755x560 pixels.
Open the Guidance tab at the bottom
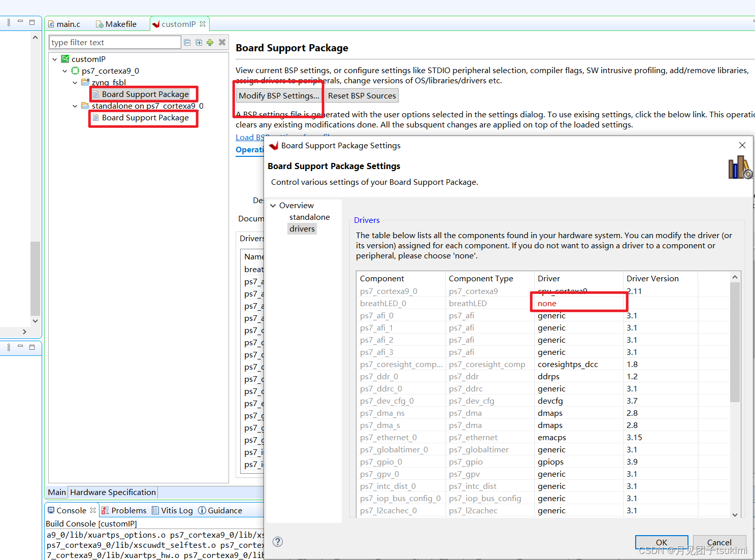(224, 510)
